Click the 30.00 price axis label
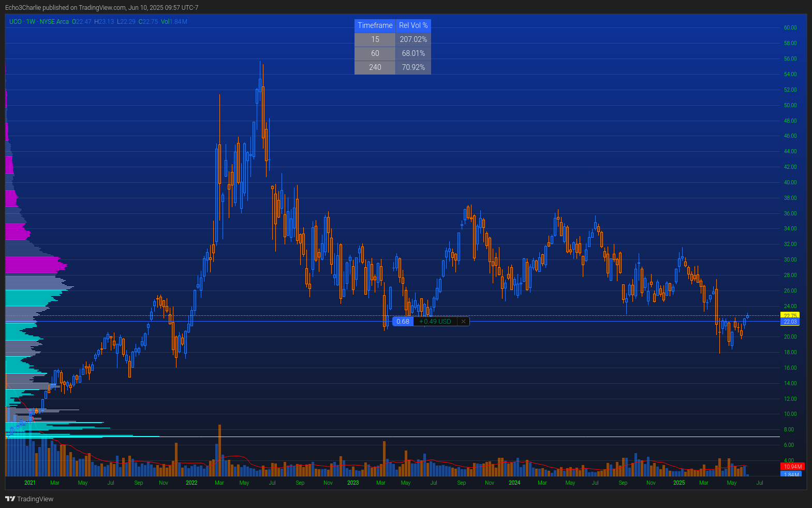The height and width of the screenshot is (508, 812). (790, 259)
